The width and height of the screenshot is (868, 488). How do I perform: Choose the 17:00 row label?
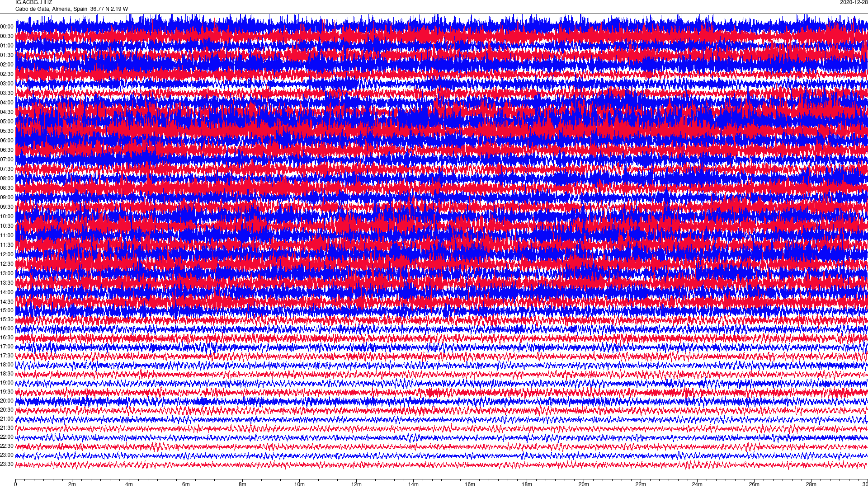(x=7, y=347)
